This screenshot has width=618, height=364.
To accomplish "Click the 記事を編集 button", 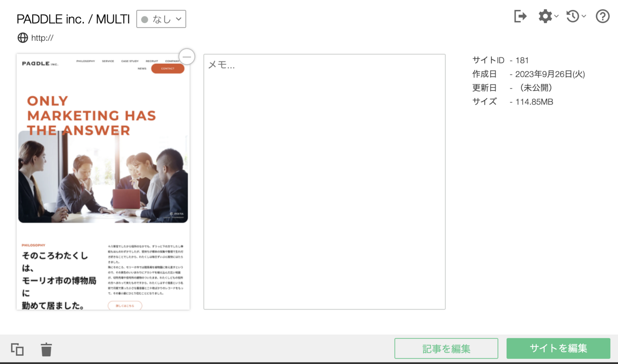I will (x=446, y=349).
